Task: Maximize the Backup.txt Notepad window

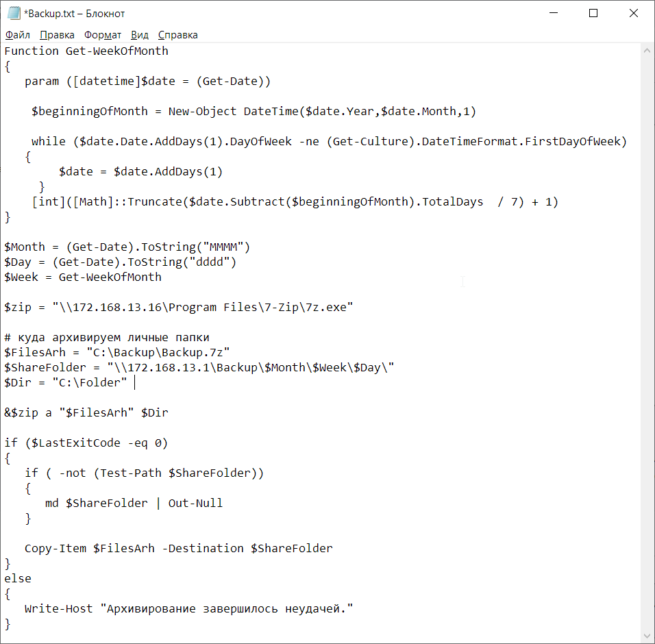Action: (x=593, y=14)
